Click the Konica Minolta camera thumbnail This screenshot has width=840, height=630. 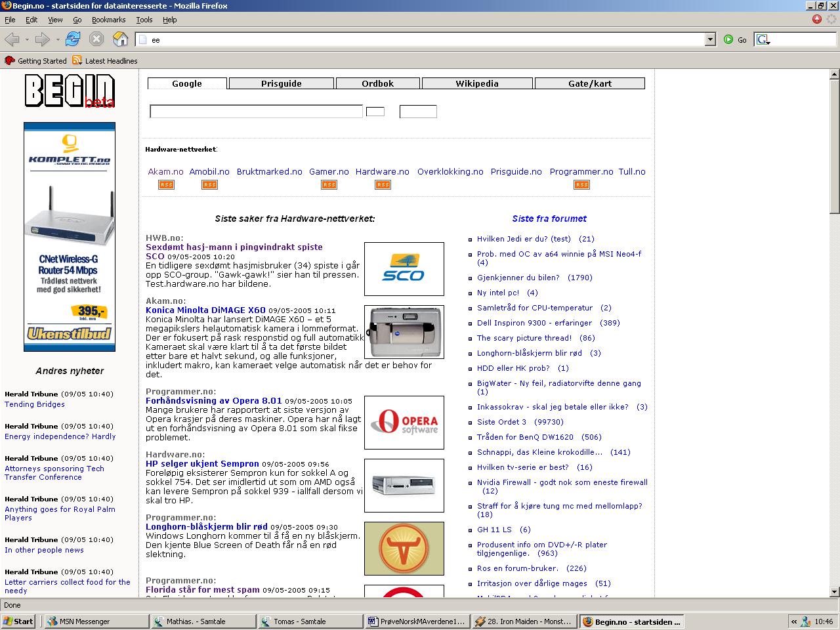pos(404,332)
